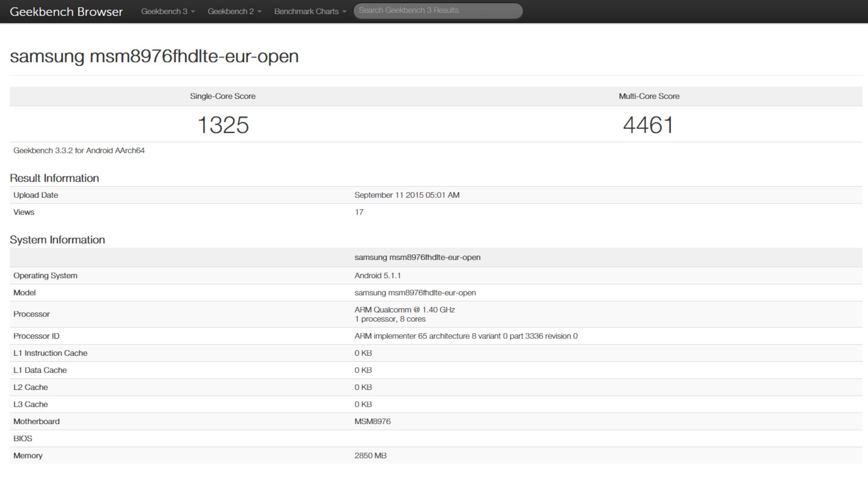Click the Multi-Core Score column header
Viewport: 868px width, 479px height.
coord(649,96)
